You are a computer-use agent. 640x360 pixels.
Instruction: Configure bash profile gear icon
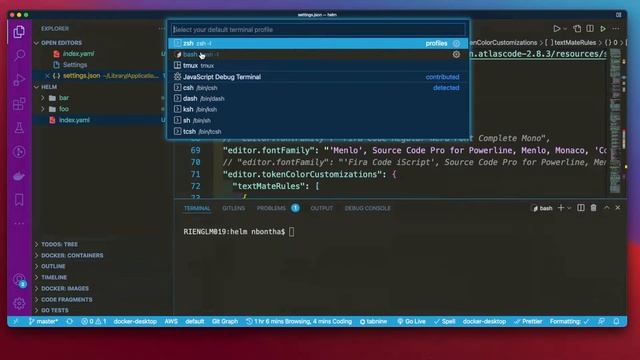point(456,54)
